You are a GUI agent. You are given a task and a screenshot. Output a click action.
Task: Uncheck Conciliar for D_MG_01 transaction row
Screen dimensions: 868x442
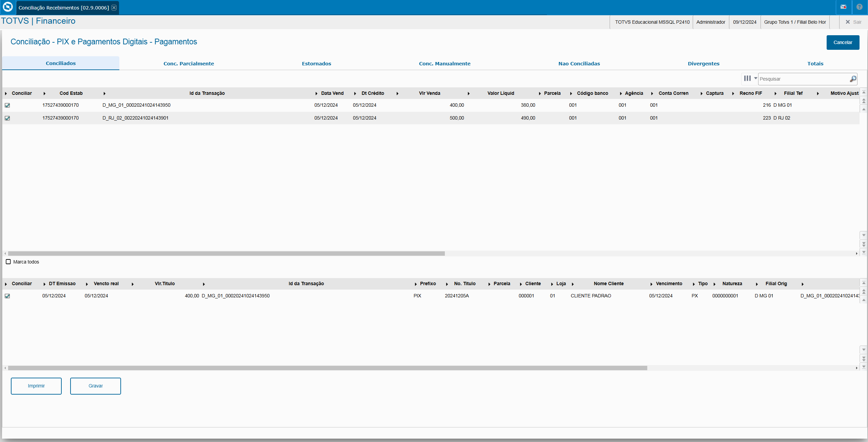[7, 105]
